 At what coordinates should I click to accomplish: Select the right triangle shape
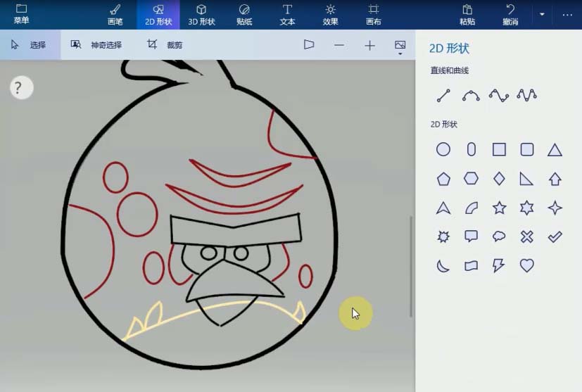(x=526, y=179)
